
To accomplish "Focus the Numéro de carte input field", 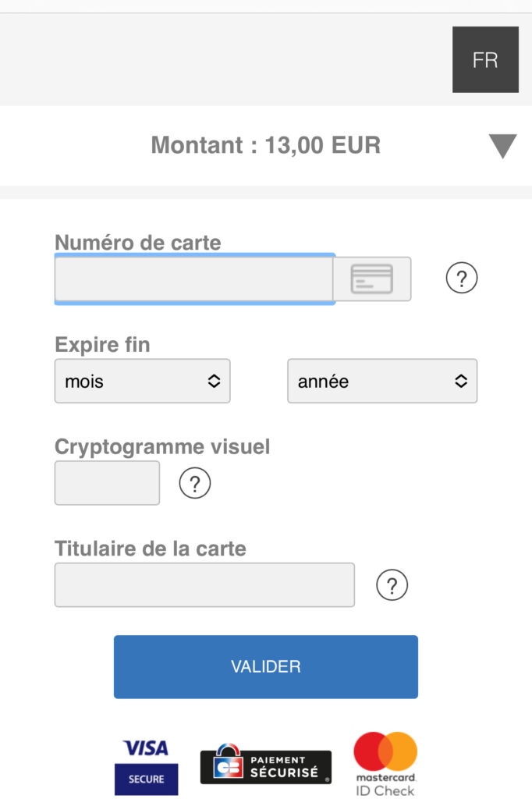I will click(194, 279).
